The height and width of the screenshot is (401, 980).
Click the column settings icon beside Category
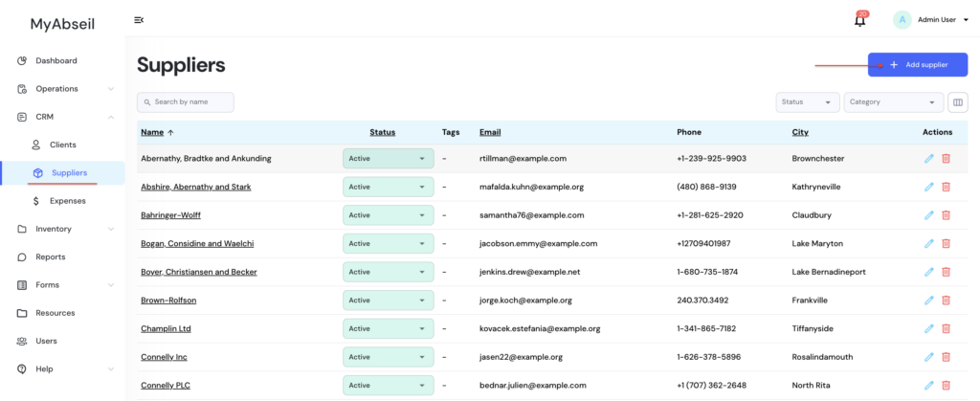coord(957,102)
